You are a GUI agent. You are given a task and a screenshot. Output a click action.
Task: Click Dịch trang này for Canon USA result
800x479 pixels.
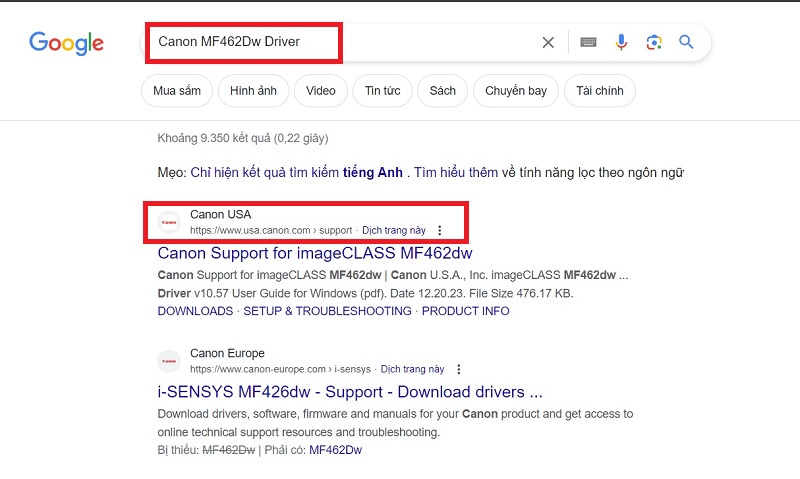coord(394,231)
